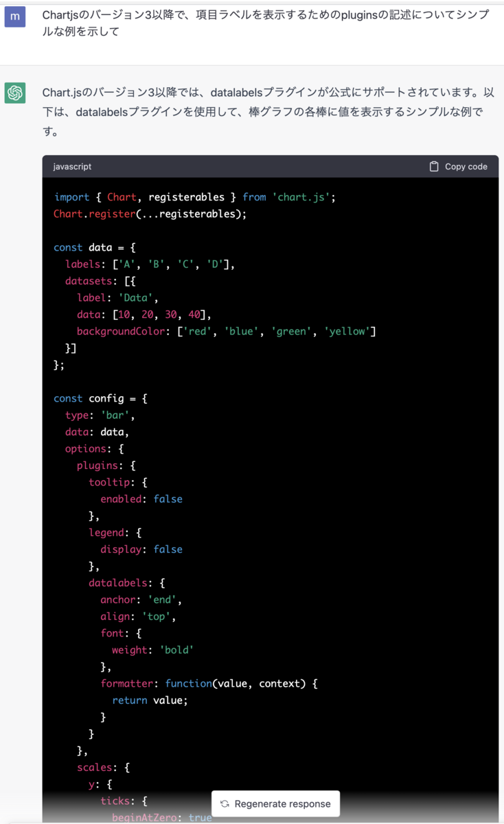
Task: Click the labels: ['A', 'B', 'C', 'D'] line
Action: click(150, 264)
